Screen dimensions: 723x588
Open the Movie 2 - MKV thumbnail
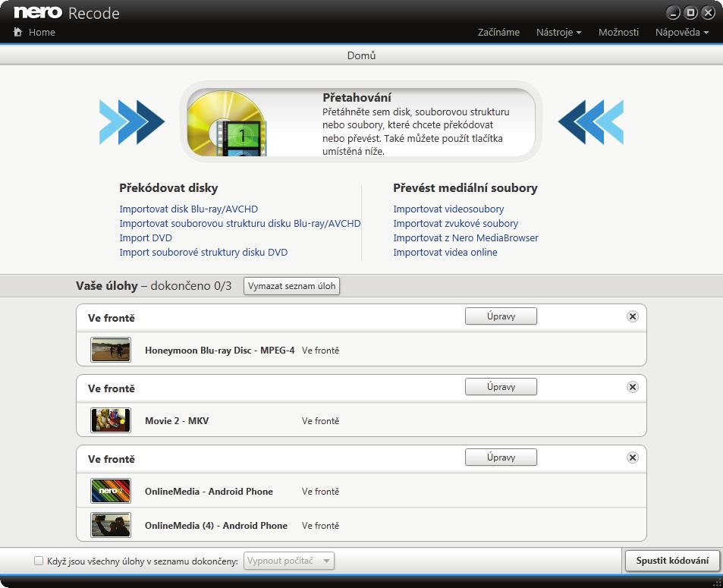pos(111,420)
